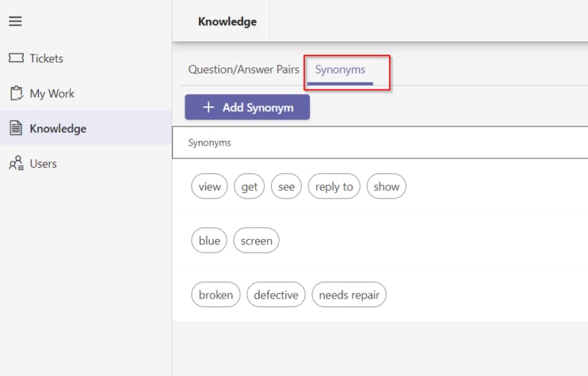Click the "needs repair" synonym chip
Image resolution: width=588 pixels, height=376 pixels.
tap(349, 295)
